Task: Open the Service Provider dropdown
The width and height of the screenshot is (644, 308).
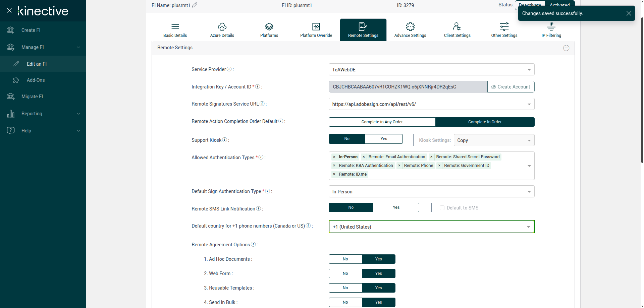Action: (431, 69)
